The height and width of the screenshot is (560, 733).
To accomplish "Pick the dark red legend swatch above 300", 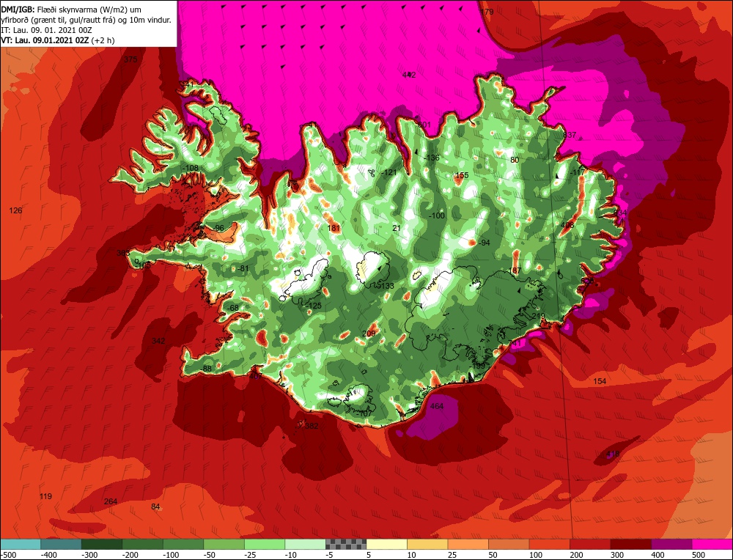I will [631, 544].
